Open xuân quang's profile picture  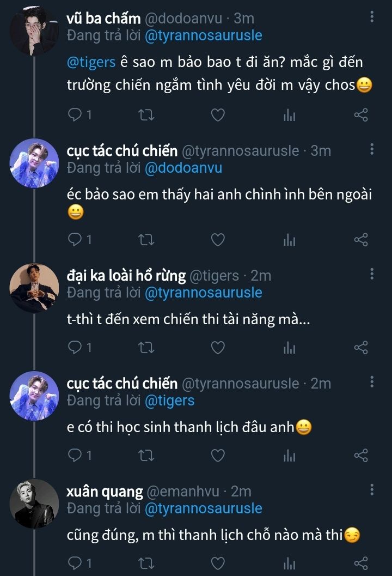pyautogui.click(x=35, y=504)
